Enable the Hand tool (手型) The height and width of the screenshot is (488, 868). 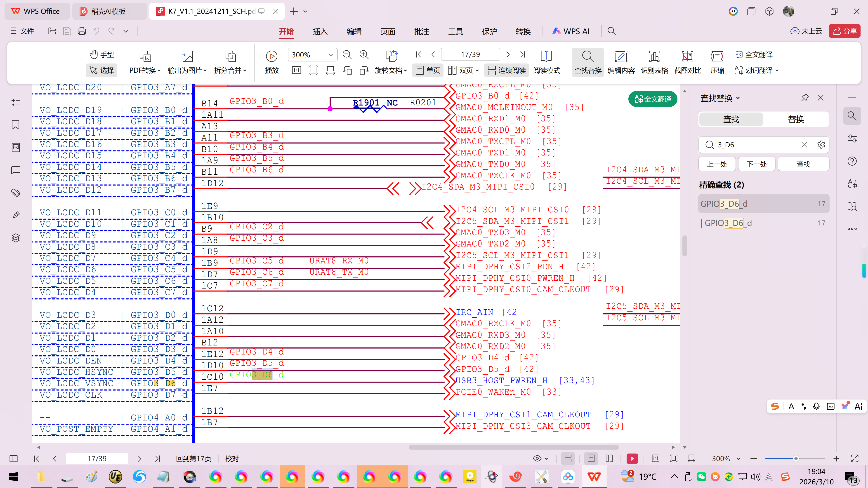[101, 54]
